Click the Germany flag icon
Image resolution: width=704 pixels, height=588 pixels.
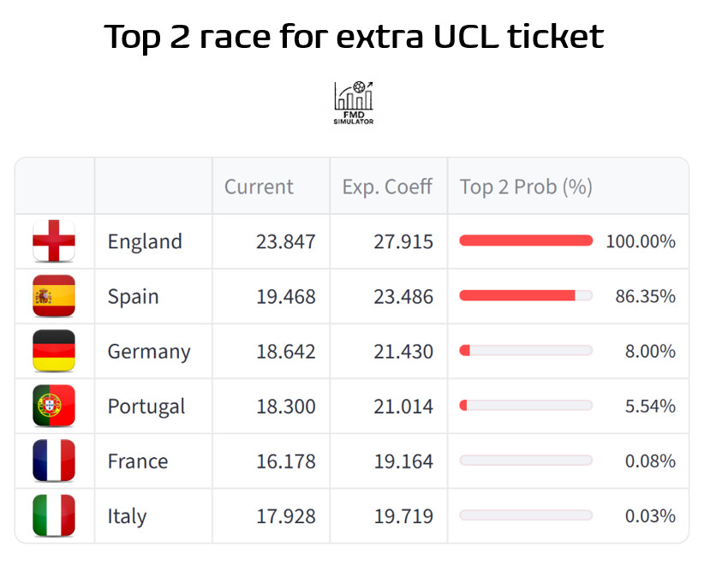(x=54, y=351)
